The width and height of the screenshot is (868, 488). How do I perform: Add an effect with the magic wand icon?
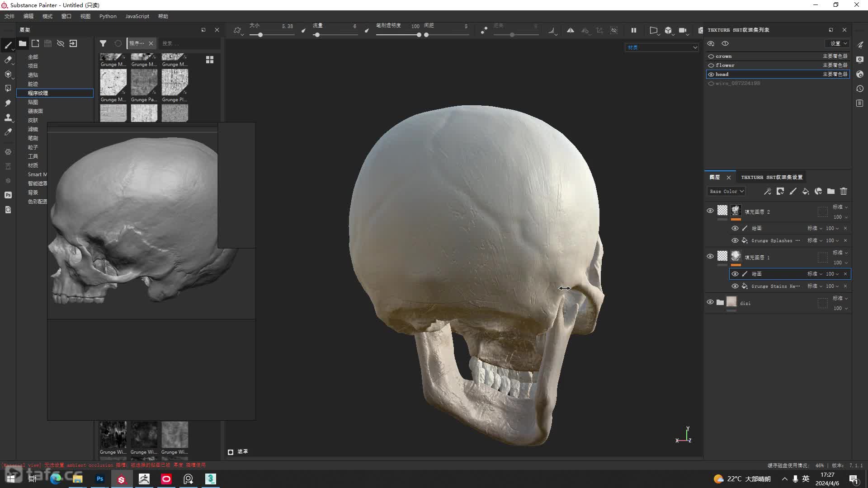pos(768,192)
